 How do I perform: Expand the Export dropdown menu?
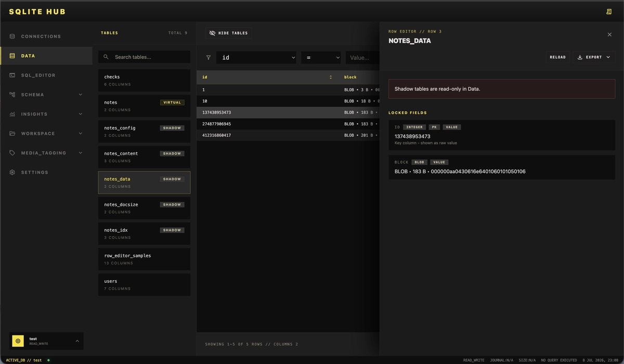(x=594, y=57)
